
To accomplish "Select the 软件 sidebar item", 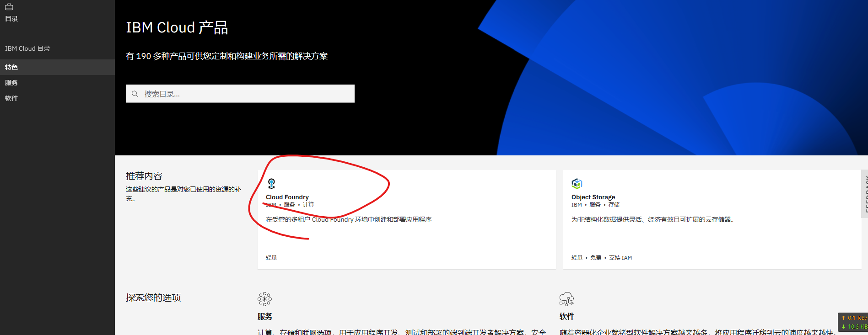I will 57,98.
